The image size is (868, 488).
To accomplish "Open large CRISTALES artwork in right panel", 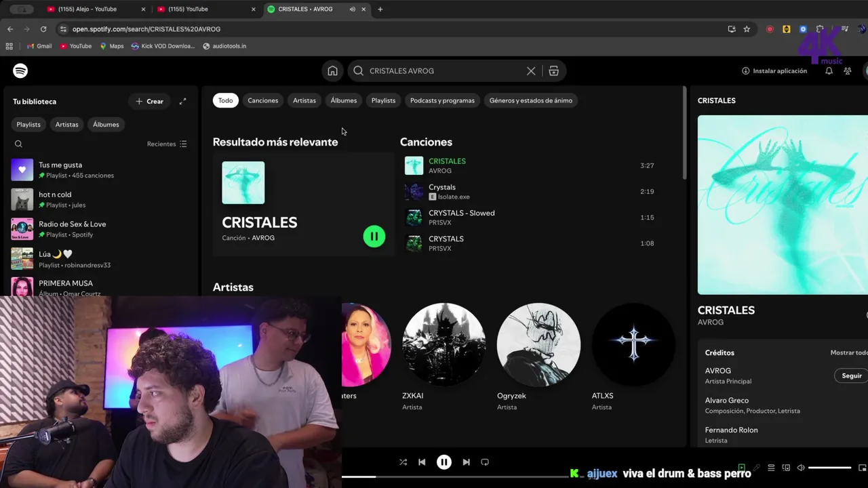I will (783, 205).
